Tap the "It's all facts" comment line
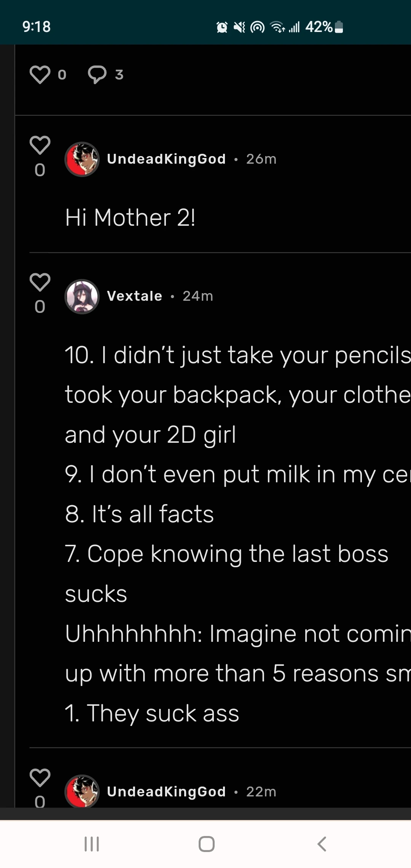 (139, 514)
